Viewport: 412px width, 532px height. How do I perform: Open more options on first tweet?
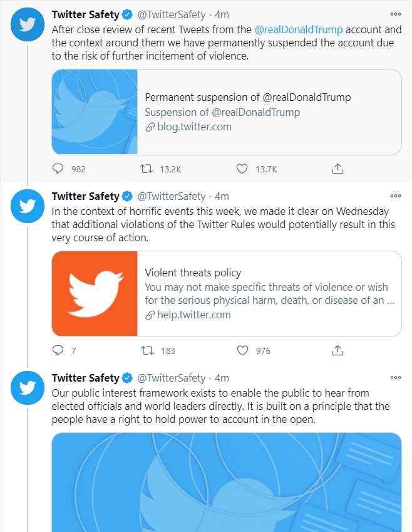pos(395,14)
